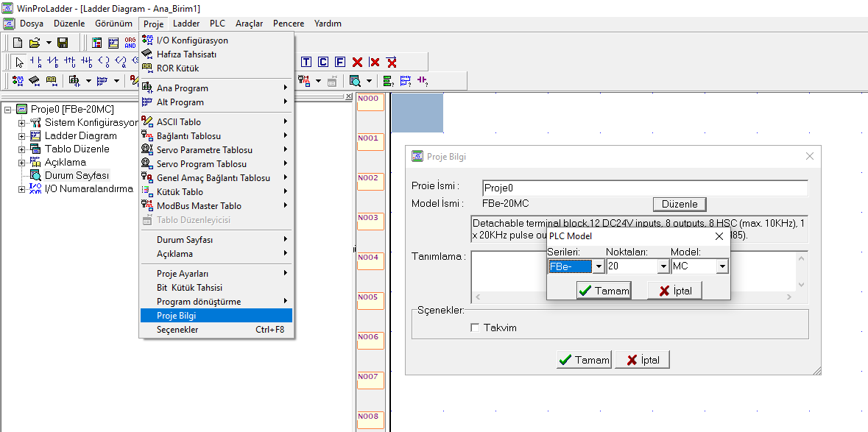Click the New file toolbar icon
The height and width of the screenshot is (432, 868).
18,43
